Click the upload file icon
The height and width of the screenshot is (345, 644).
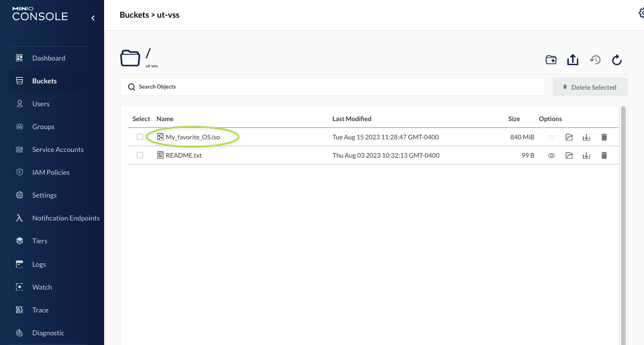[x=573, y=60]
